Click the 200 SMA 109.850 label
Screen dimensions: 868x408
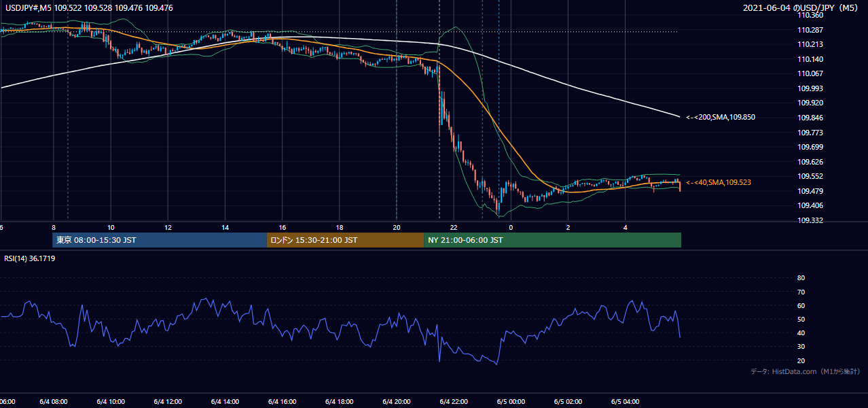[721, 117]
